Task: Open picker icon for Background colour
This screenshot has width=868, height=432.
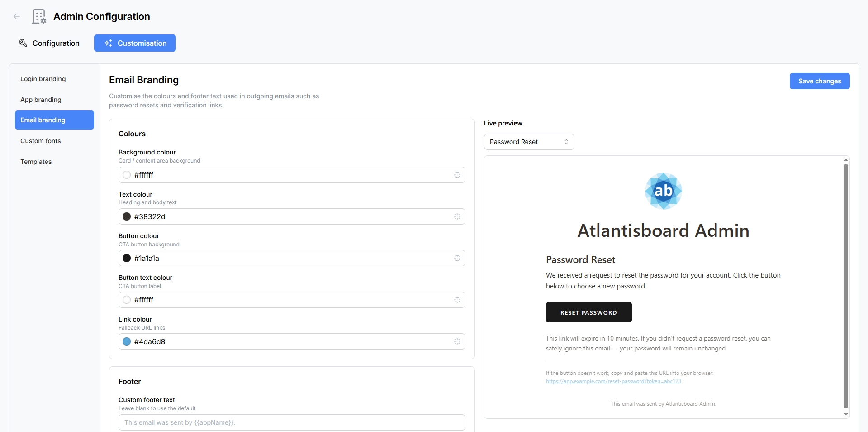Action: (457, 175)
